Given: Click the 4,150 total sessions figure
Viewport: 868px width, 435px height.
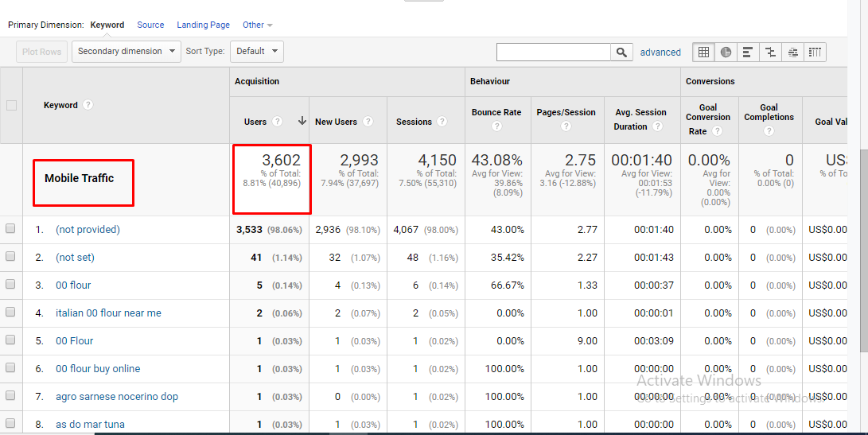Looking at the screenshot, I should coord(438,160).
